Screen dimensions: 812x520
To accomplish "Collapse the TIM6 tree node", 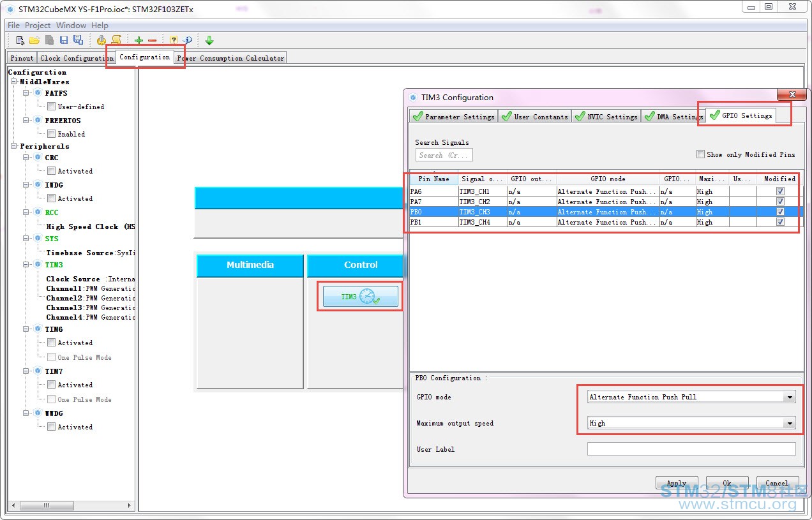I will tap(27, 329).
